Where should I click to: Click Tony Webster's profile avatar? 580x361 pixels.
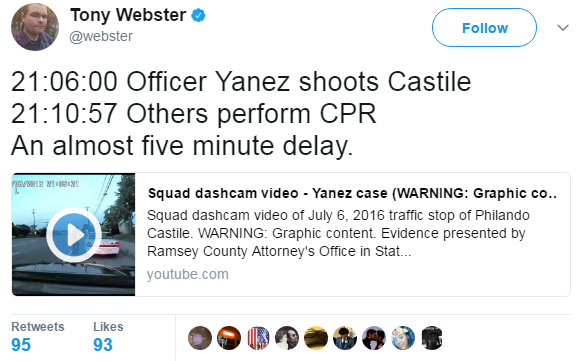coord(35,27)
